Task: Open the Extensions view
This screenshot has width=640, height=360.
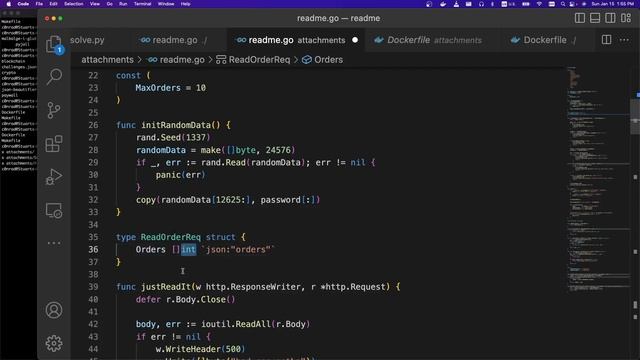Action: coord(54,144)
